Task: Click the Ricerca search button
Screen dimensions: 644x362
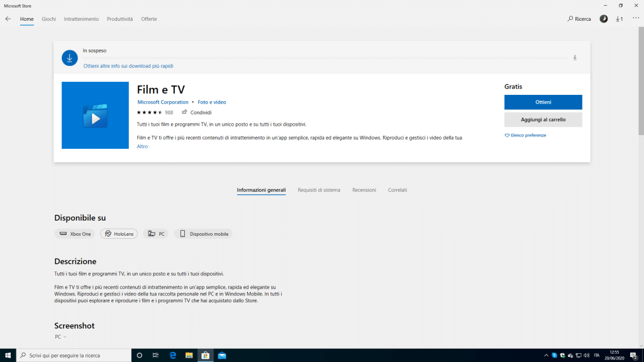Action: coord(579,19)
